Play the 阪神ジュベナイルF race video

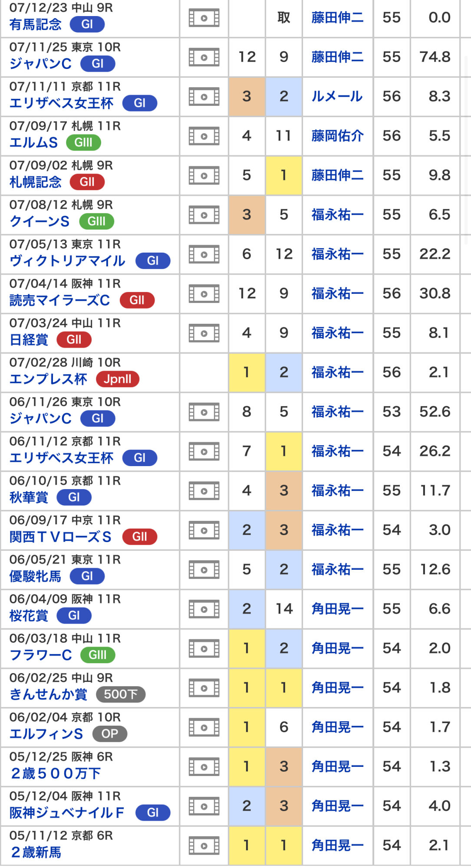[204, 806]
